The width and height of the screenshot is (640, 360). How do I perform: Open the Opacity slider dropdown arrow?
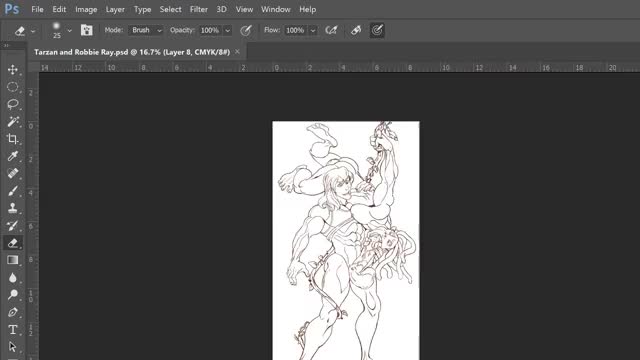[x=228, y=31]
